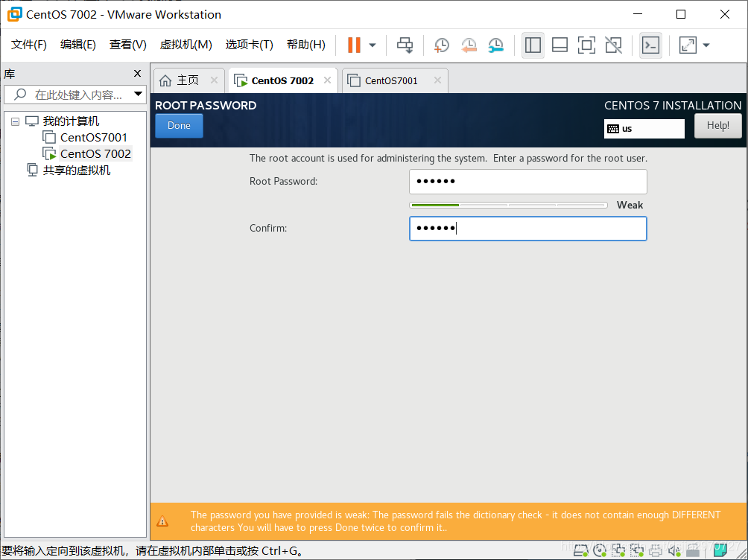
Task: Click the "CENTOS 7 INSTALLATION" heading
Action: click(673, 106)
